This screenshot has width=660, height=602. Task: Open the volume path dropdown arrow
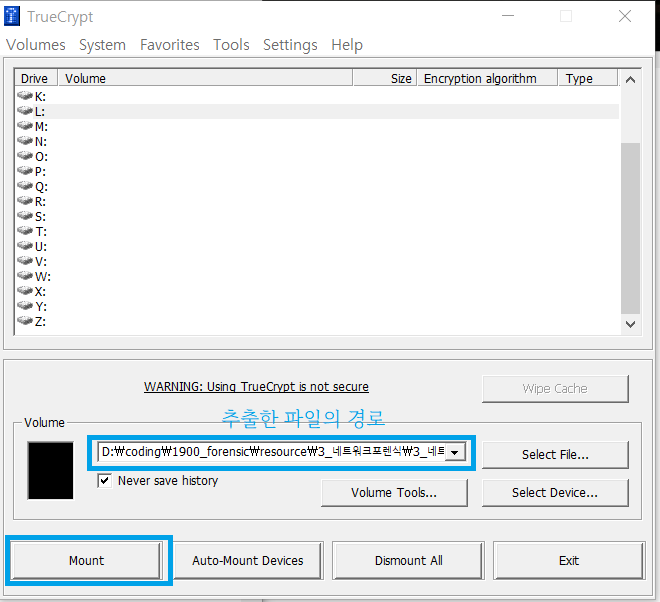[x=455, y=453]
